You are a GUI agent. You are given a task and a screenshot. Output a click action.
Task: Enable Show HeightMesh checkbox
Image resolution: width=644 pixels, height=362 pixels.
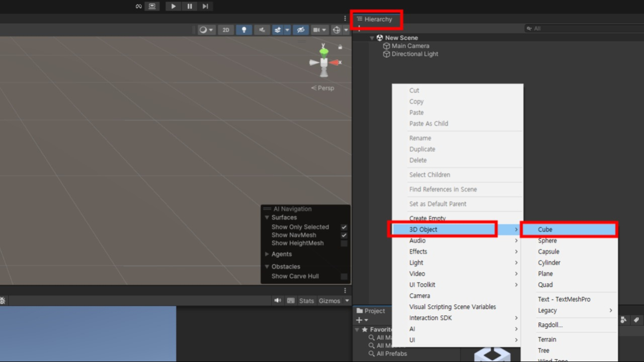(344, 243)
